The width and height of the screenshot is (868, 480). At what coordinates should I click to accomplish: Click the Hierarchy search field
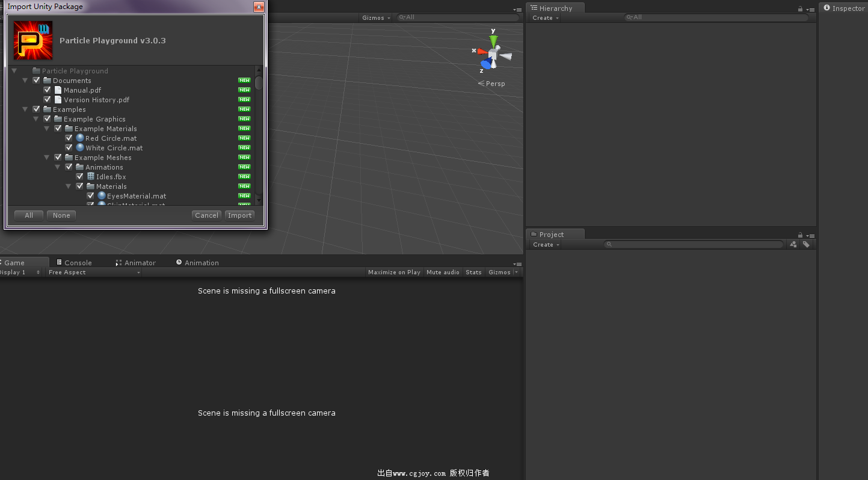tap(716, 17)
